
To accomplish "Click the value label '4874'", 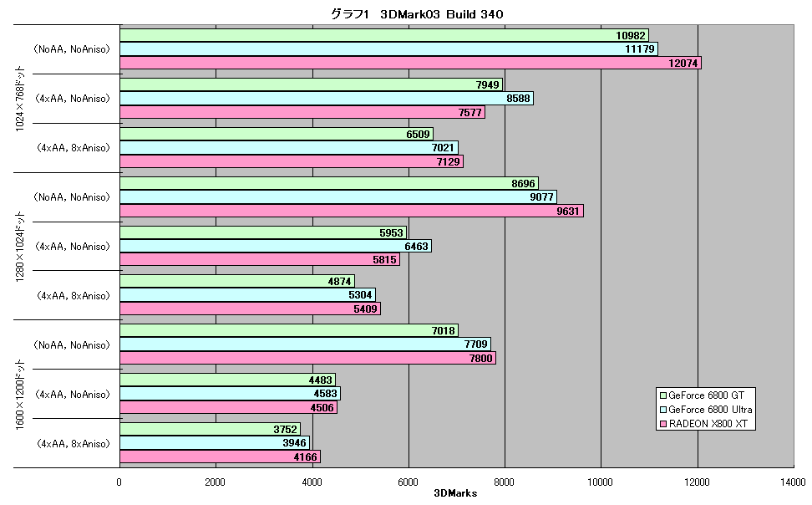I will pos(339,281).
